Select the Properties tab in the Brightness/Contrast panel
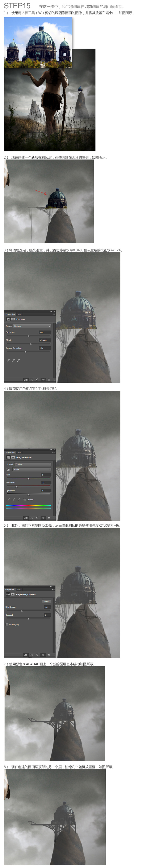This screenshot has width=168, height=868. click(x=10, y=589)
